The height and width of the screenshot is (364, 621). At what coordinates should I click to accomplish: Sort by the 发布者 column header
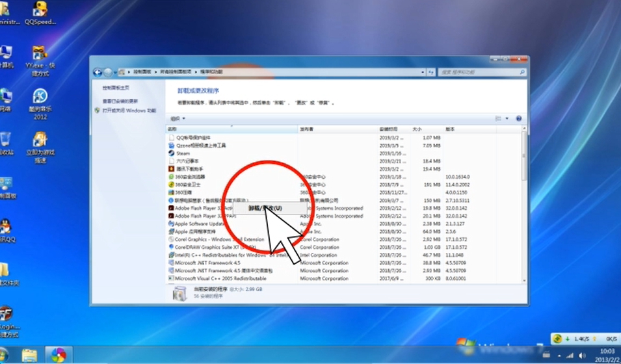point(338,129)
